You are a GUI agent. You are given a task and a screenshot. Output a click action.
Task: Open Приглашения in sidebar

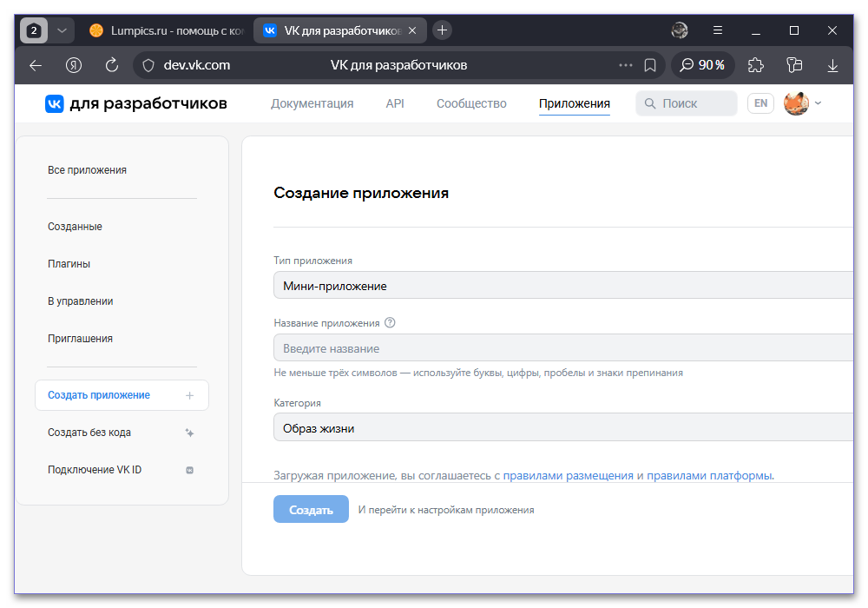[x=80, y=339]
